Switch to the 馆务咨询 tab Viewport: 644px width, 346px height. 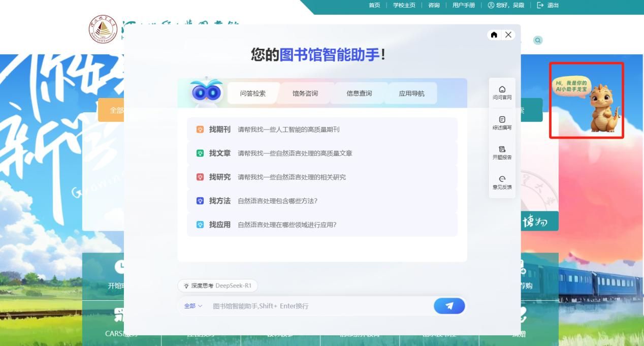click(x=305, y=93)
